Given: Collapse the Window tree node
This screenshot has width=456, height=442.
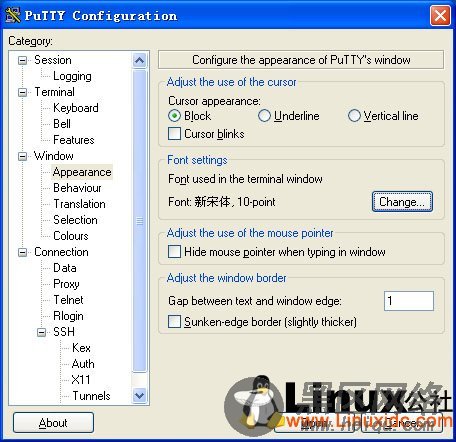Looking at the screenshot, I should (x=22, y=156).
